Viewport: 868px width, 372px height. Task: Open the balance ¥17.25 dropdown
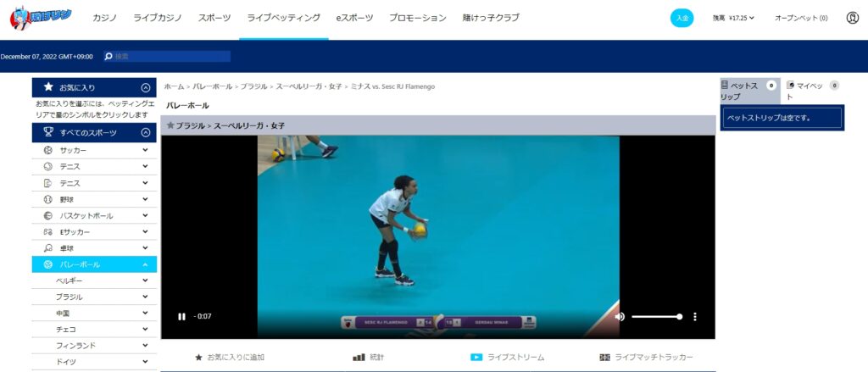pyautogui.click(x=733, y=18)
